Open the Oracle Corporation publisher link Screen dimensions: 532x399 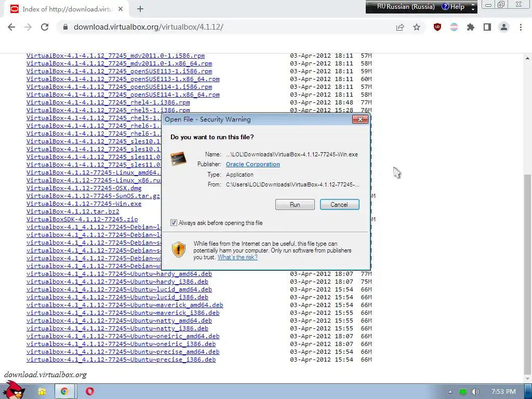click(253, 164)
